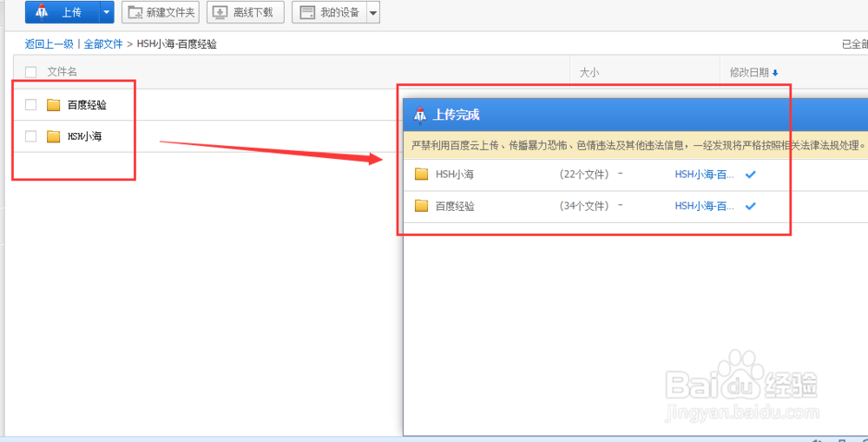Toggle the 修改日期 sort arrow
Screen dimensions: 868x442
(775, 73)
